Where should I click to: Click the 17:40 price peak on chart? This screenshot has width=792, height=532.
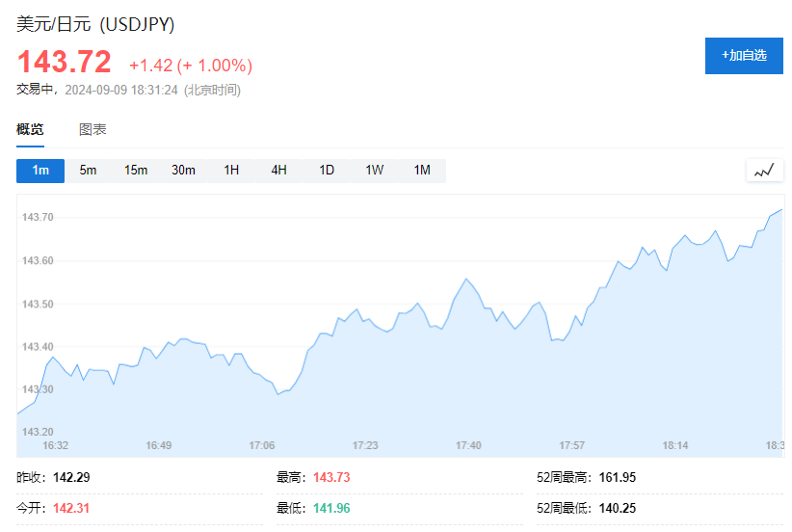(465, 279)
